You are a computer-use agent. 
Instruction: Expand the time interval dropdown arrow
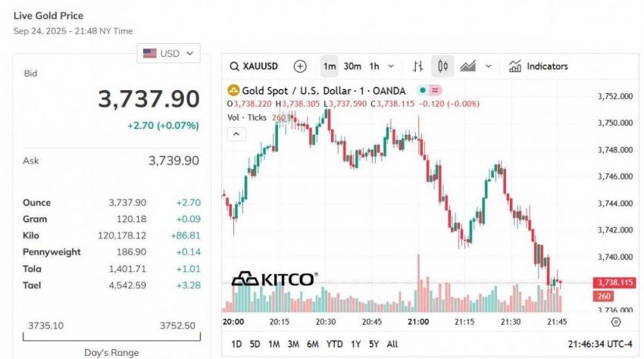click(391, 67)
